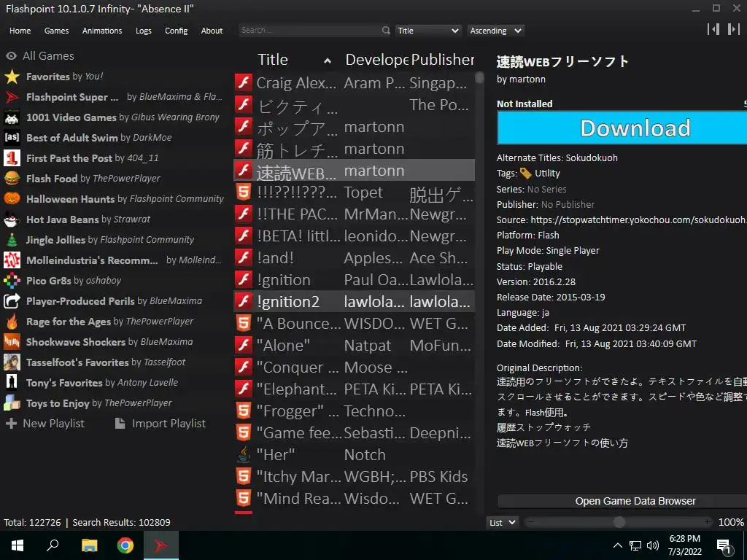Open the Ascending sort direction dropdown
This screenshot has height=560, width=747.
[495, 31]
